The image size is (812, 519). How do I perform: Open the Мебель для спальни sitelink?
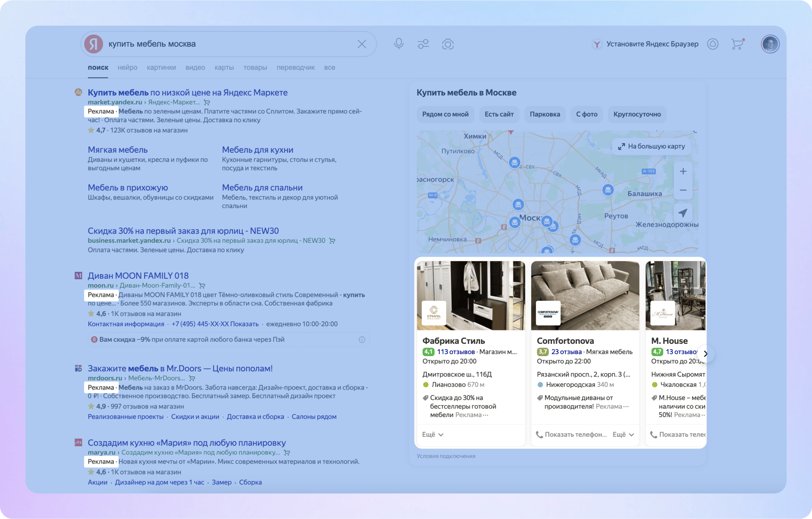pyautogui.click(x=262, y=187)
